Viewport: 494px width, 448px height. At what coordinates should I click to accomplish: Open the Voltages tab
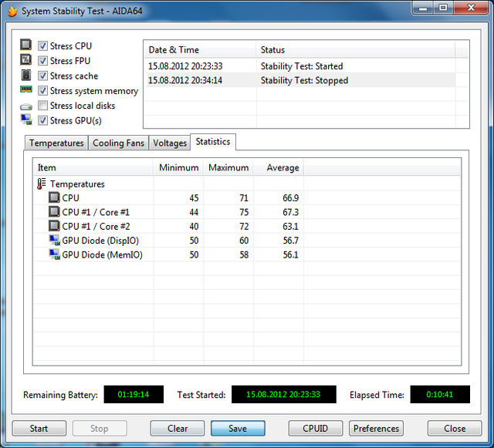[170, 143]
